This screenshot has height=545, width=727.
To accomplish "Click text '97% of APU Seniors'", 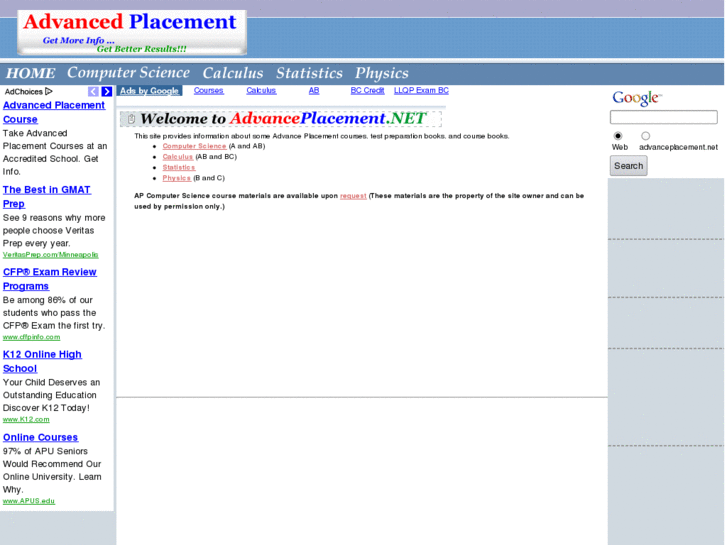I will click(45, 451).
